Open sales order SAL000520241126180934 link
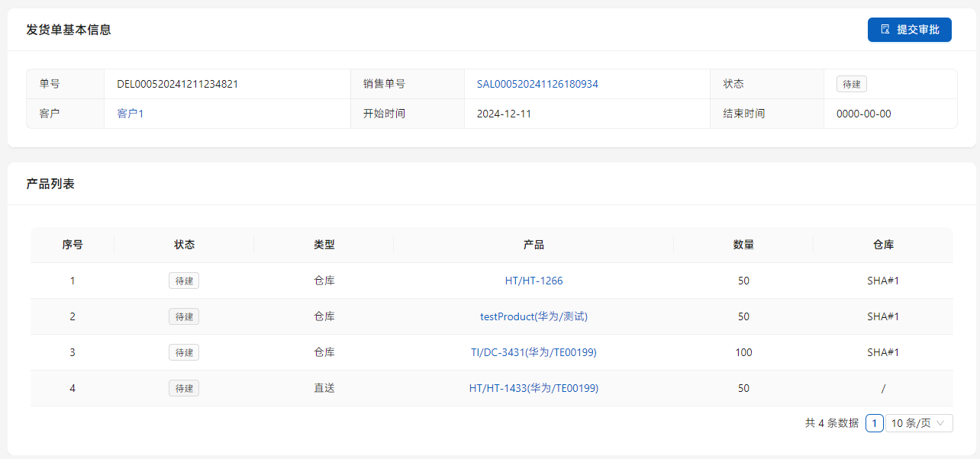 [537, 84]
